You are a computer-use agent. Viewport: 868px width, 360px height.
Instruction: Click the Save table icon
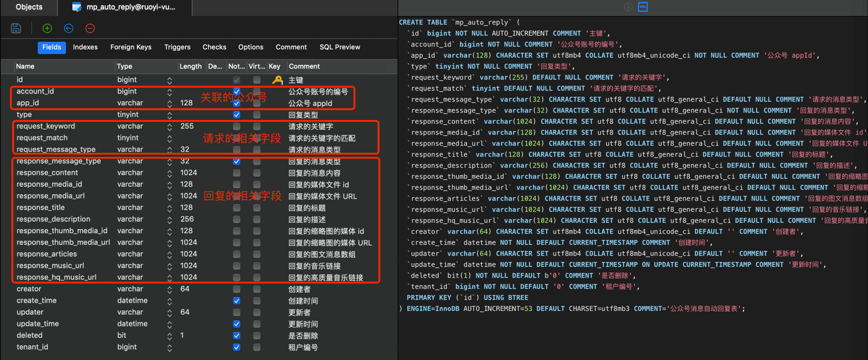(x=17, y=28)
